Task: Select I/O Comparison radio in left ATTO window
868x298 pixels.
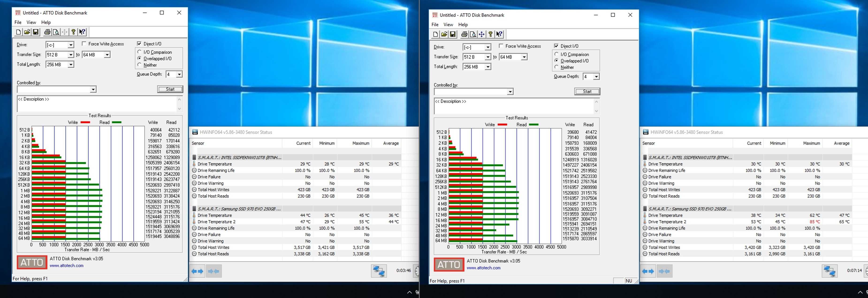Action: (140, 52)
